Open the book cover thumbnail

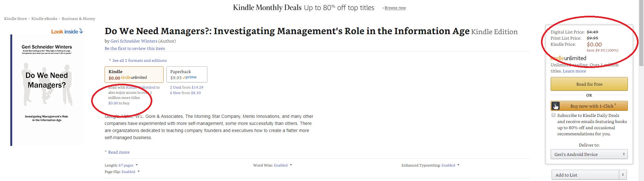pos(47,90)
